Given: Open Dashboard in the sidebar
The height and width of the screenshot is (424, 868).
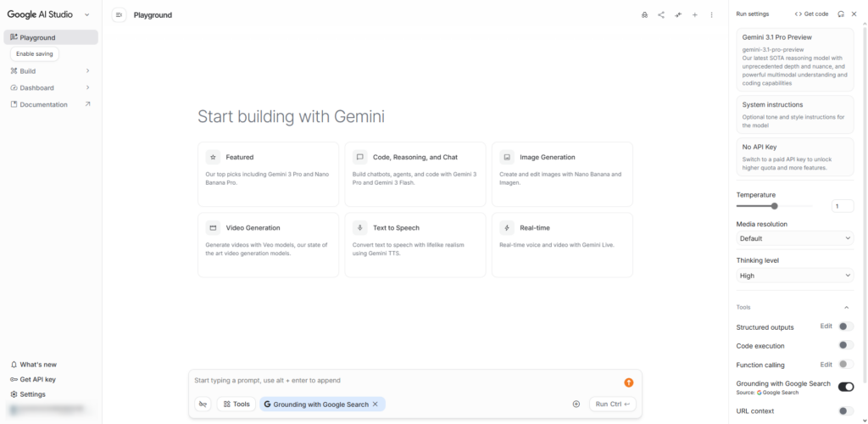Looking at the screenshot, I should (51, 87).
